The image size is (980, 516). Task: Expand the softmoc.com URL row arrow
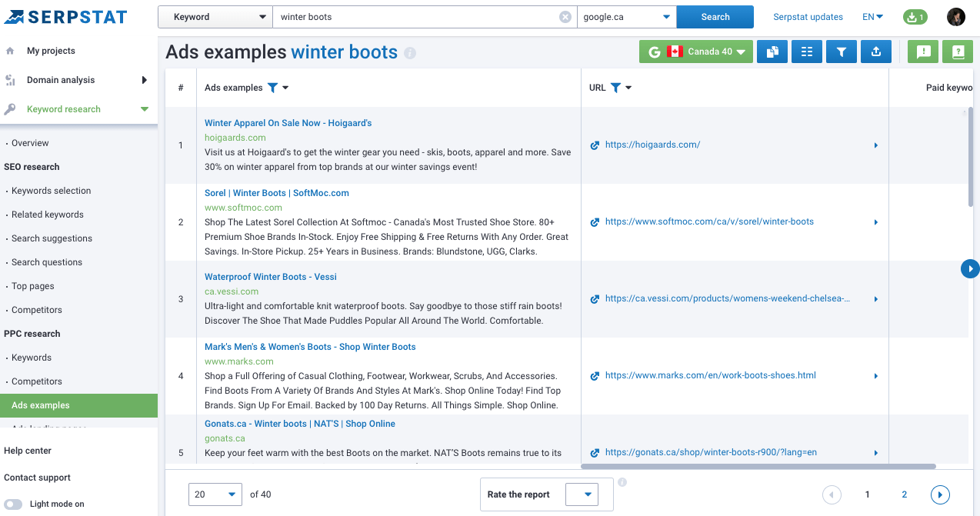876,222
